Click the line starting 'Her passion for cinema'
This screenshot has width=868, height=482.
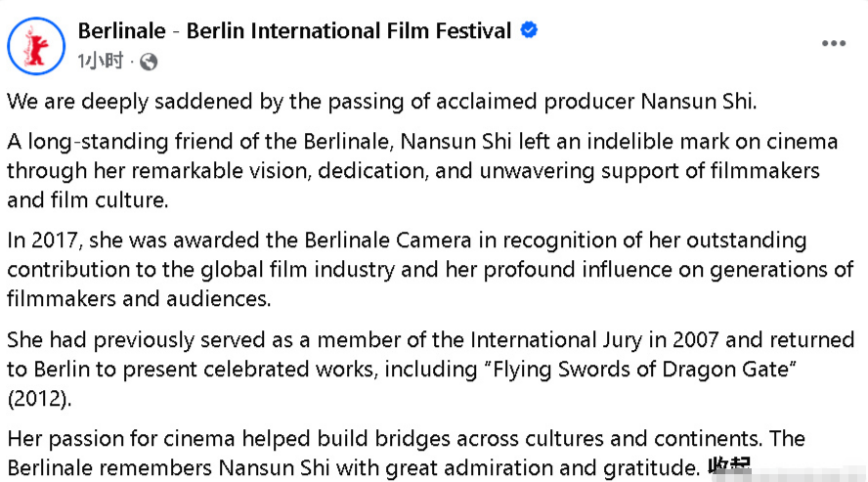[x=406, y=439]
